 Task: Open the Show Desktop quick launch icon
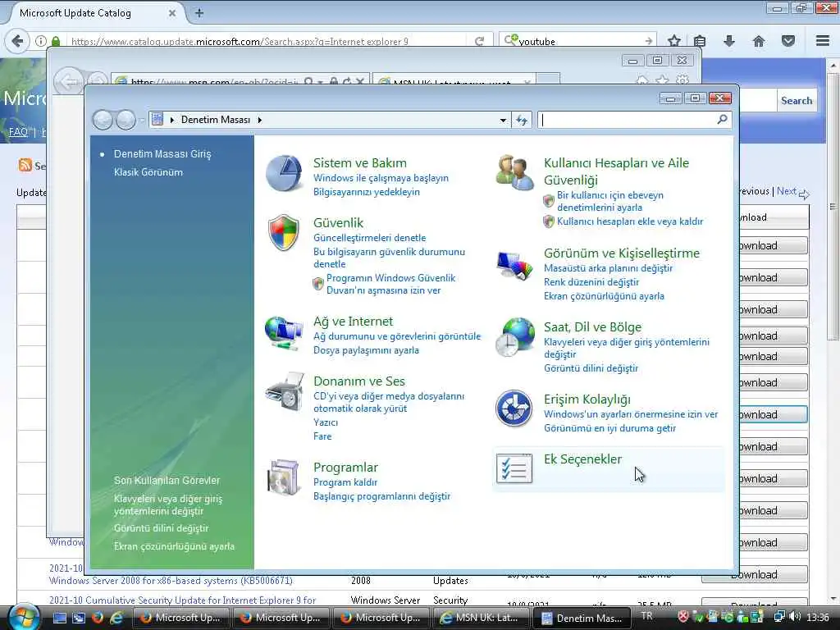60,618
